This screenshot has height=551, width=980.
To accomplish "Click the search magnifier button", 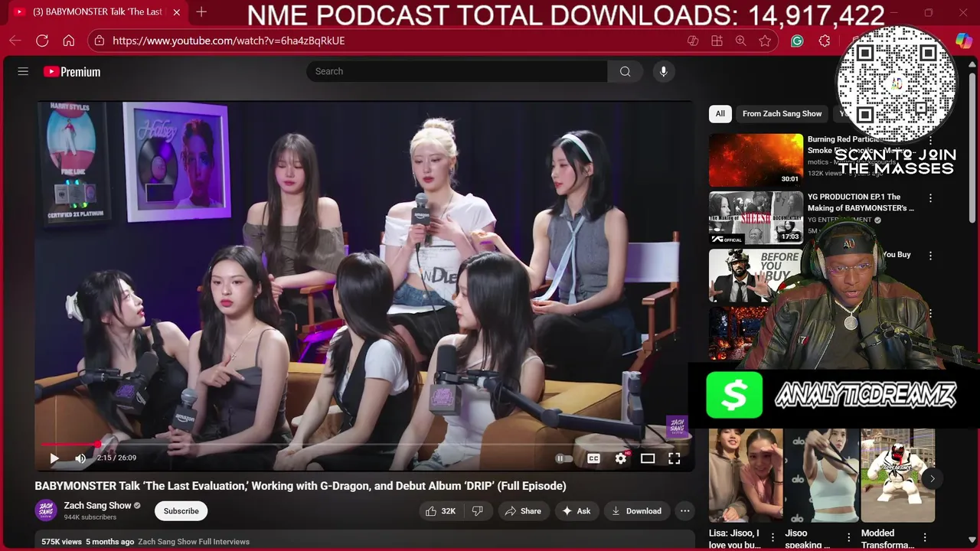I will click(626, 71).
